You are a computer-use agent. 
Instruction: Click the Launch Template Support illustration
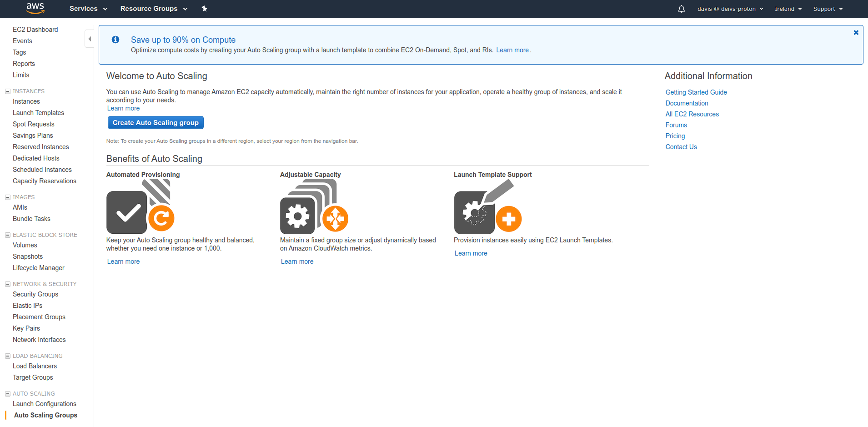pos(488,206)
